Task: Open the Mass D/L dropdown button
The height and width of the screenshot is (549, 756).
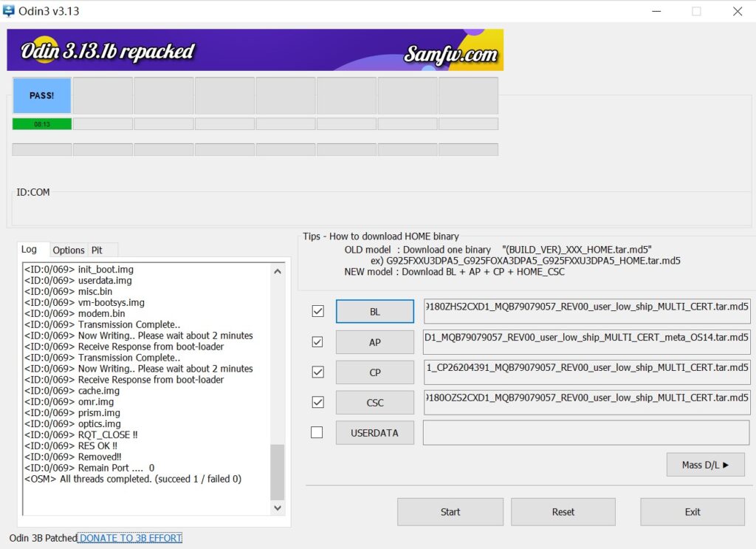Action: tap(705, 465)
